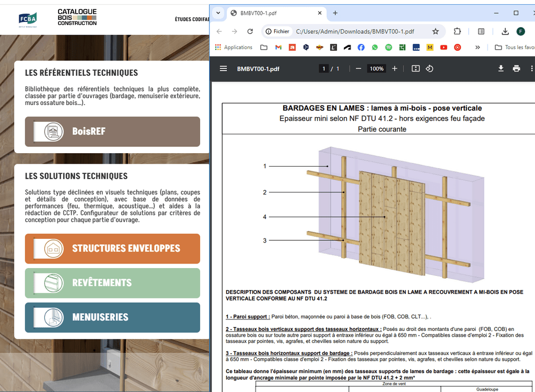The image size is (535, 392).
Task: Show Chrome downloads list
Action: click(x=505, y=31)
